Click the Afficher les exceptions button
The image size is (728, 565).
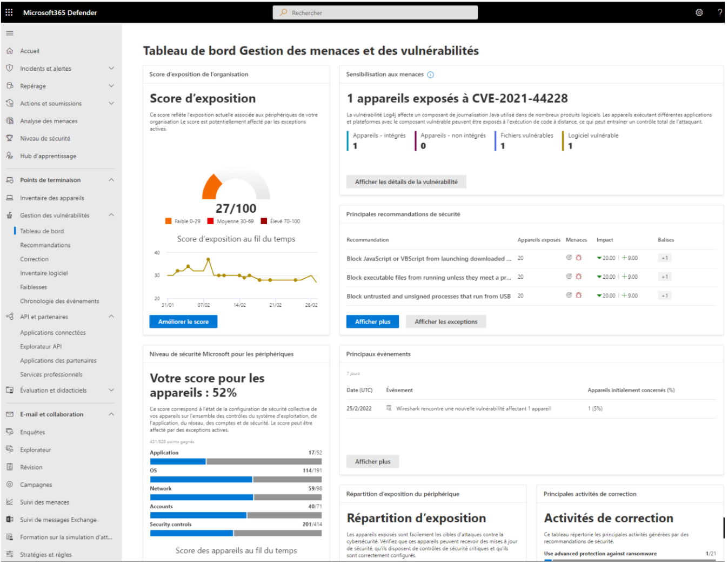coord(446,321)
